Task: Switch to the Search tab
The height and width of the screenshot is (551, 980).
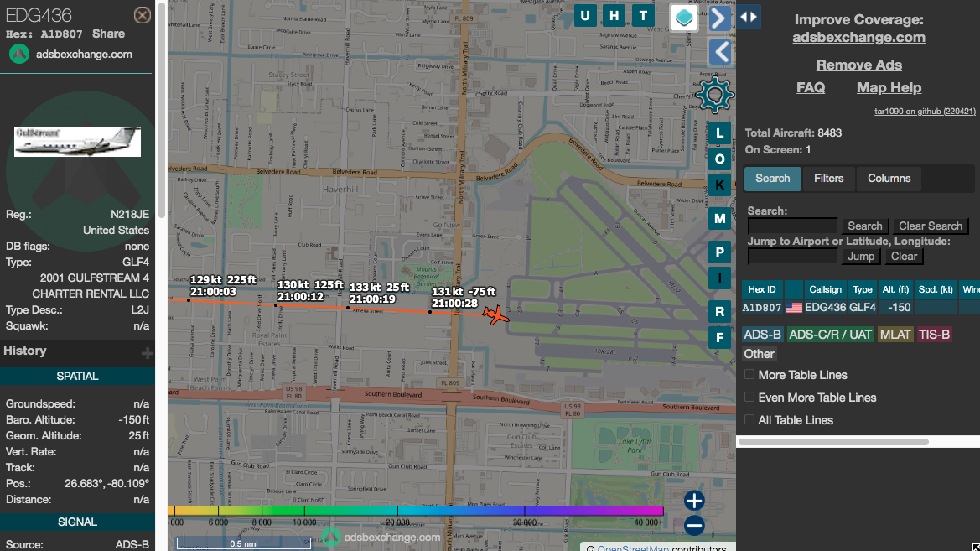Action: pos(772,179)
